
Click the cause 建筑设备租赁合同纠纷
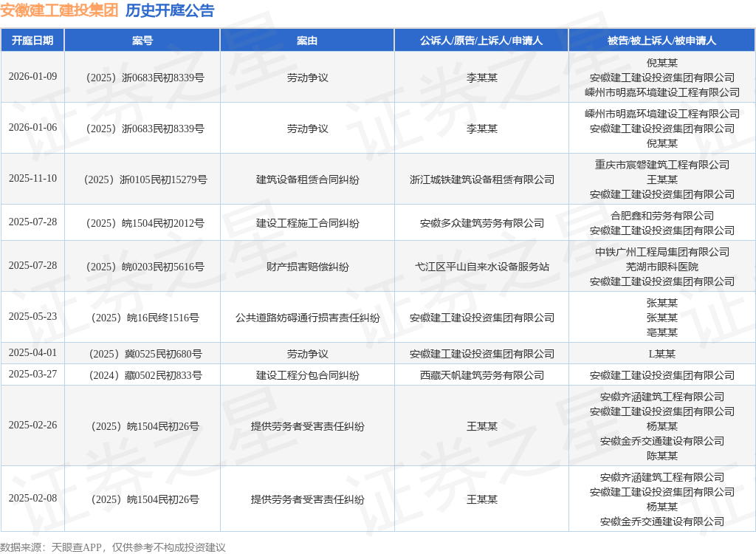(x=307, y=179)
